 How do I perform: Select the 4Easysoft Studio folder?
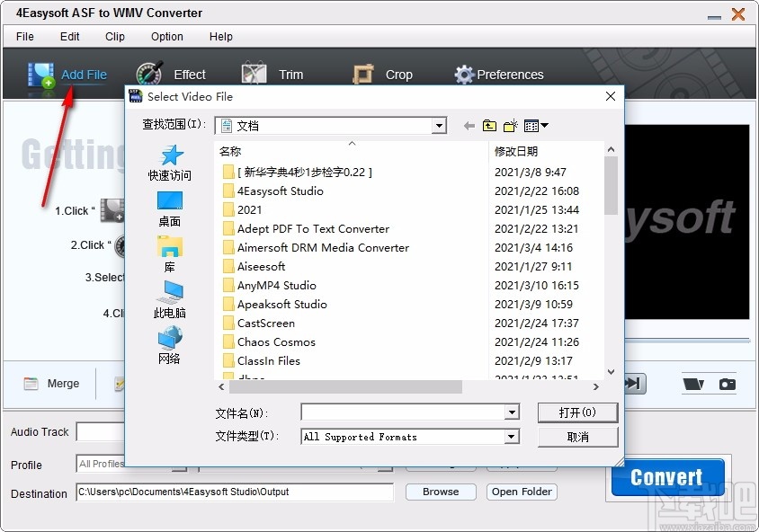coord(279,191)
